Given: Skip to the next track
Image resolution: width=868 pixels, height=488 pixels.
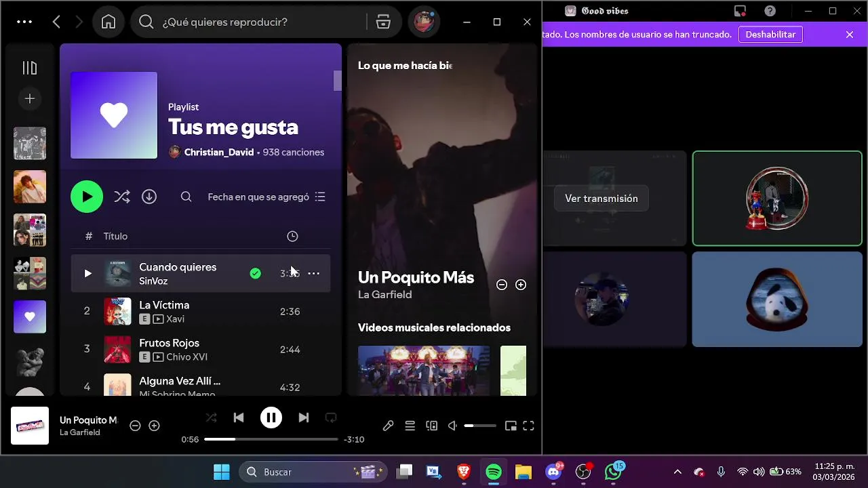Looking at the screenshot, I should point(304,418).
